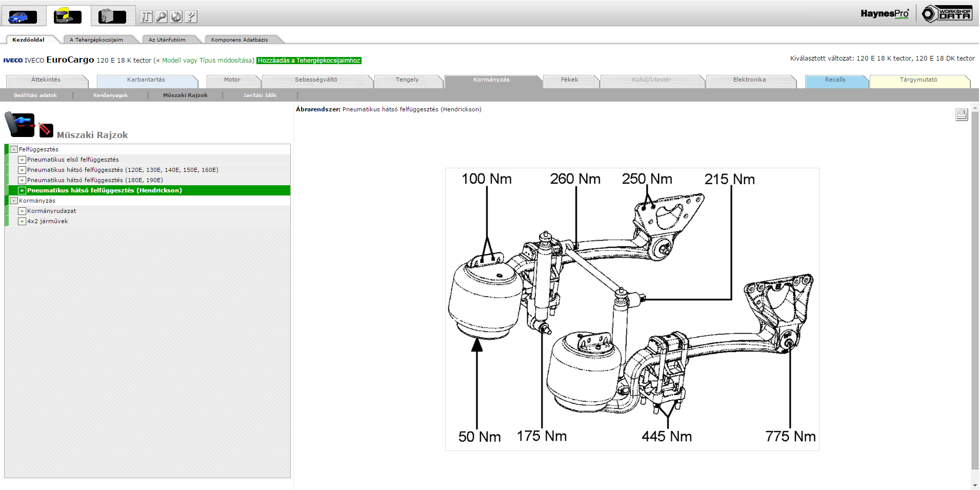Open help with the question mark icon
The height and width of the screenshot is (490, 980).
[x=191, y=17]
